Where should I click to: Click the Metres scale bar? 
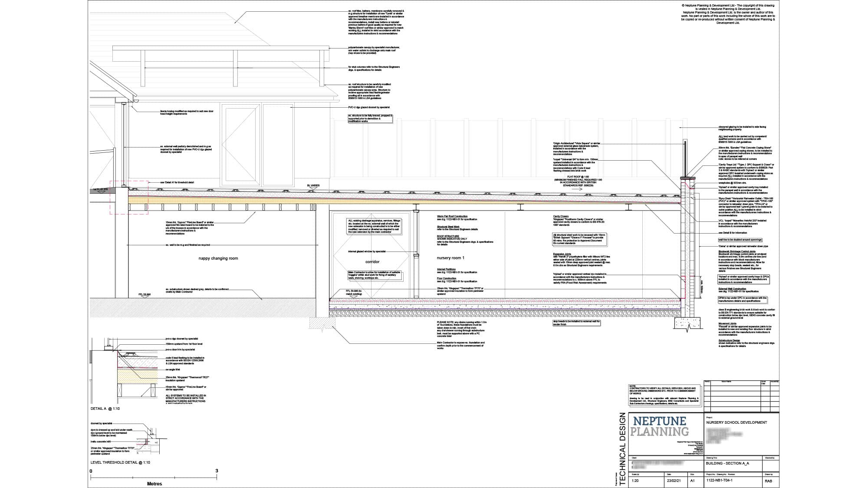[x=154, y=477]
